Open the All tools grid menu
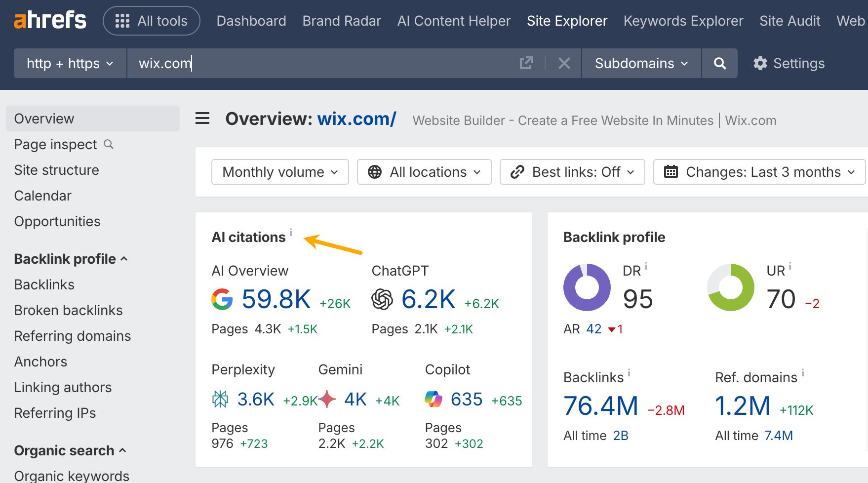The height and width of the screenshot is (483, 868). [151, 21]
